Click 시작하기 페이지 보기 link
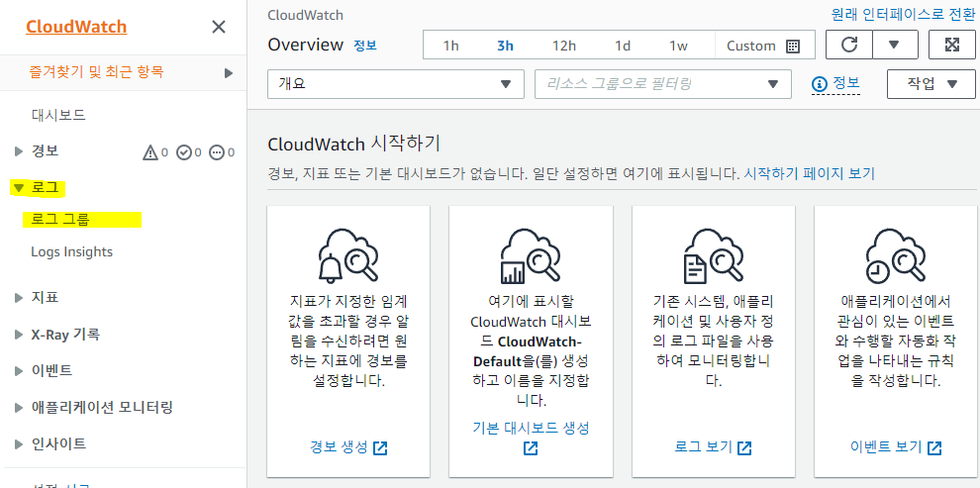Screen dimensions: 980x488 pyautogui.click(x=810, y=173)
